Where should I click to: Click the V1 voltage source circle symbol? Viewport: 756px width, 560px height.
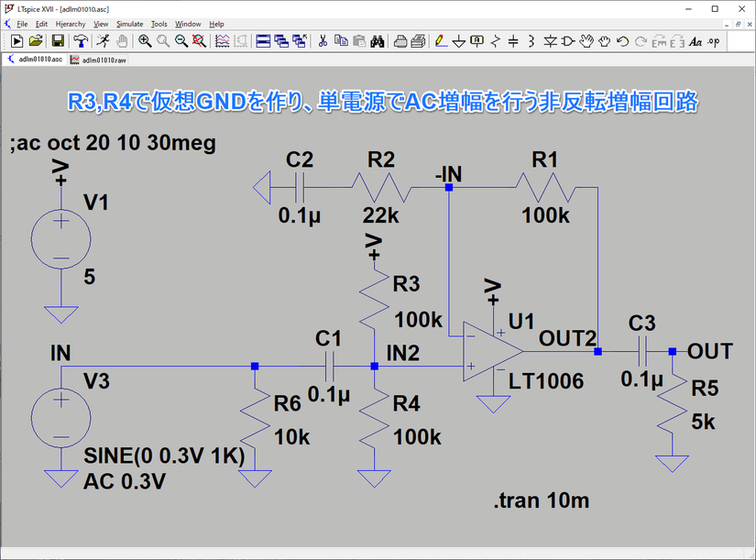(x=60, y=239)
